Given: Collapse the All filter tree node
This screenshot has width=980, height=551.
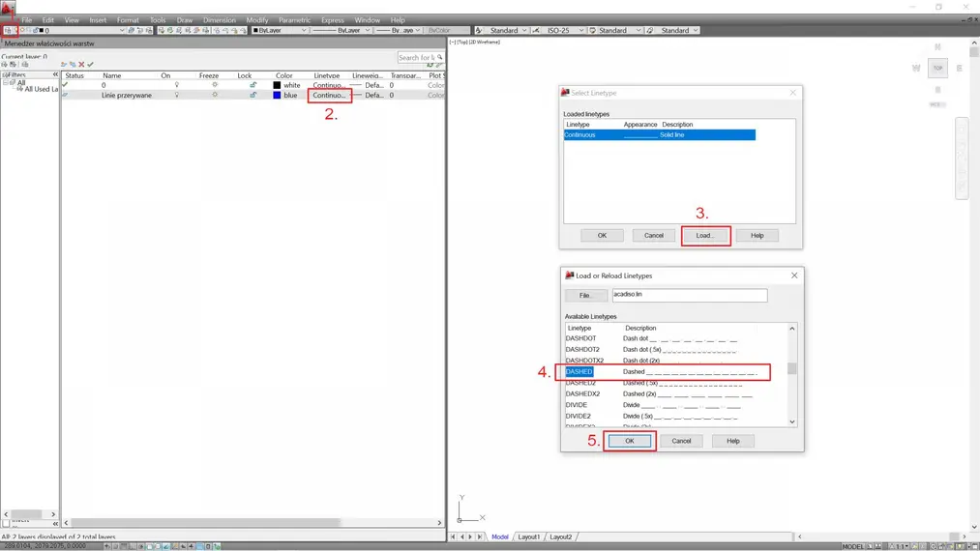Looking at the screenshot, I should [x=5, y=82].
